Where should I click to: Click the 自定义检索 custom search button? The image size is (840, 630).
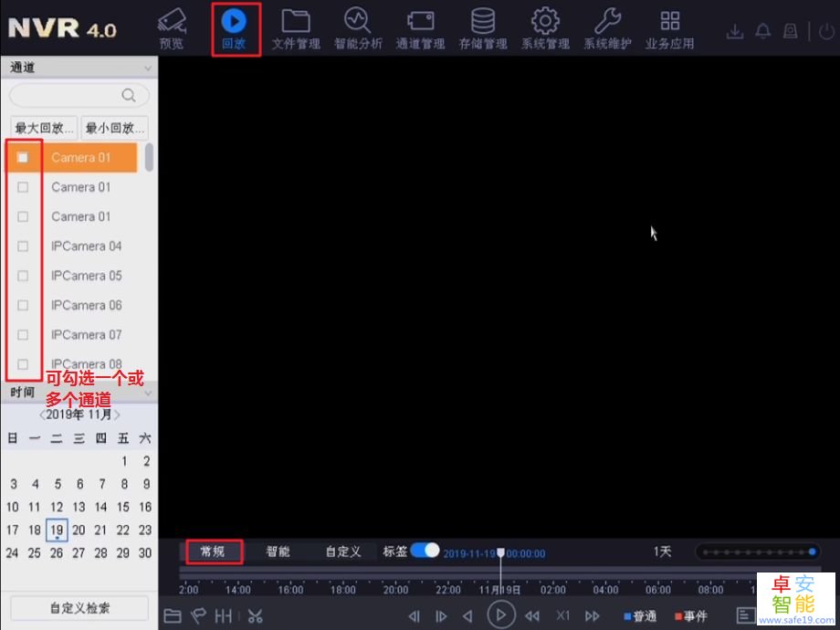(78, 608)
